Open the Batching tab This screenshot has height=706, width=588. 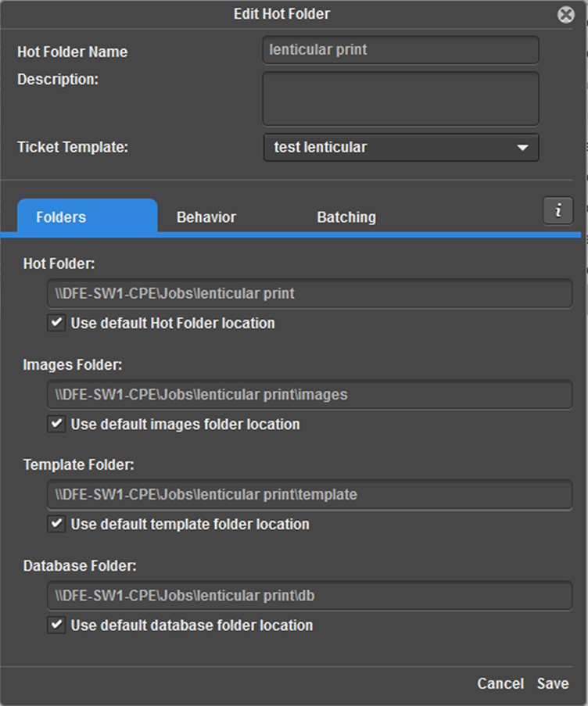[346, 217]
